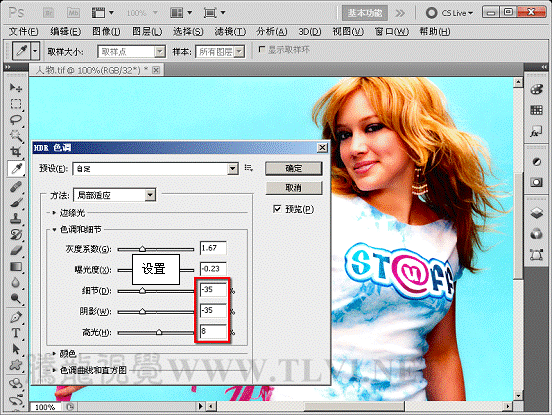This screenshot has height=415, width=552.
Task: Click the Highlight slider handle
Action: (159, 332)
